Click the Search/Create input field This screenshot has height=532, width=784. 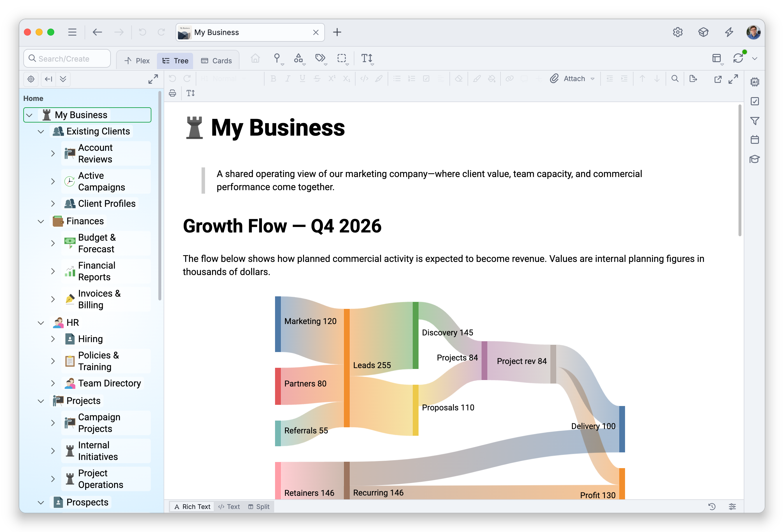(x=67, y=59)
